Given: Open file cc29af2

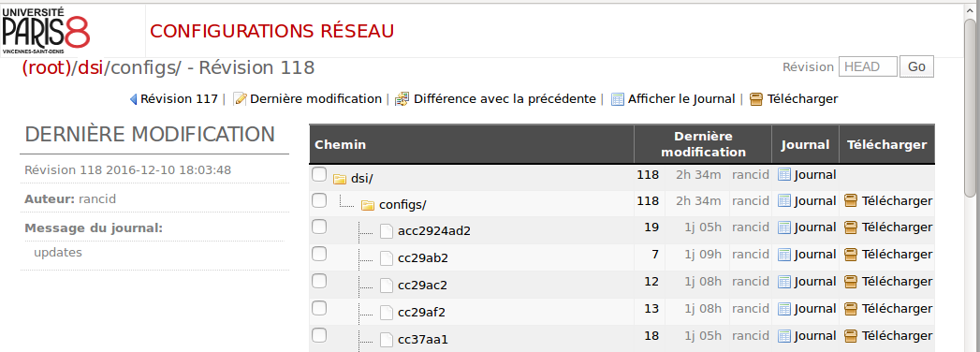Looking at the screenshot, I should [422, 313].
